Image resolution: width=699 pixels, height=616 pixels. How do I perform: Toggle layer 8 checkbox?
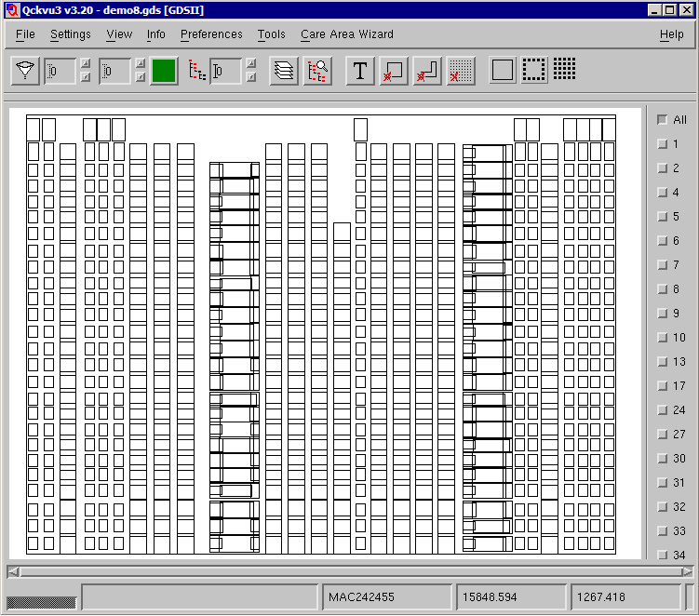[x=662, y=288]
